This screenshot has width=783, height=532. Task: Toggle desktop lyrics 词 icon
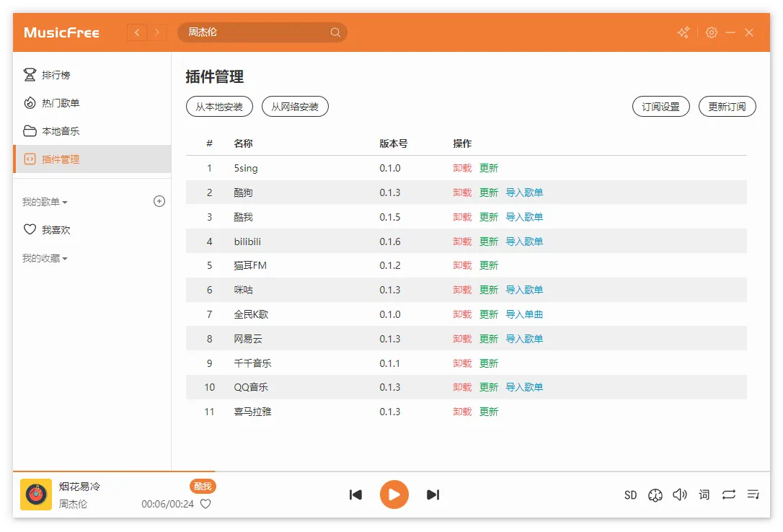[x=704, y=495]
